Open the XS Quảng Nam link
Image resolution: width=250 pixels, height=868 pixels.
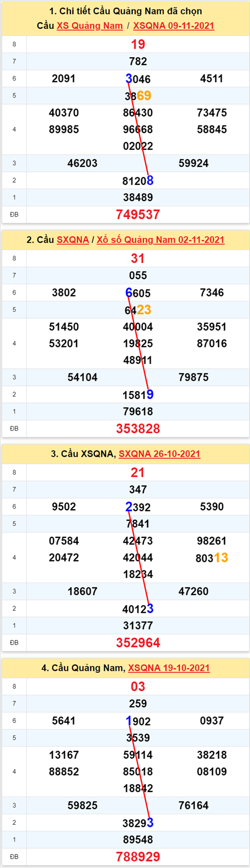pos(90,26)
